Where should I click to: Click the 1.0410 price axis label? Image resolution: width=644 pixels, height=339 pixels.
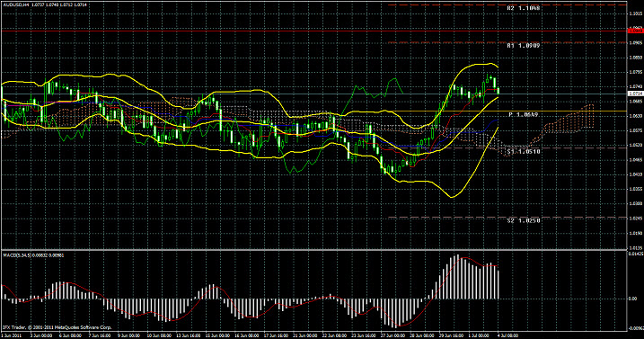pyautogui.click(x=635, y=174)
